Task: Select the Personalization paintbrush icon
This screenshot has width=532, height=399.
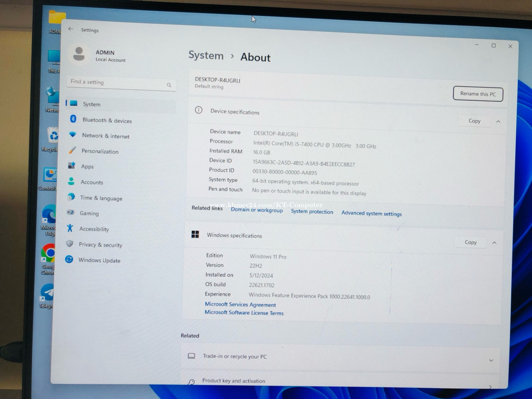Action: tap(72, 150)
